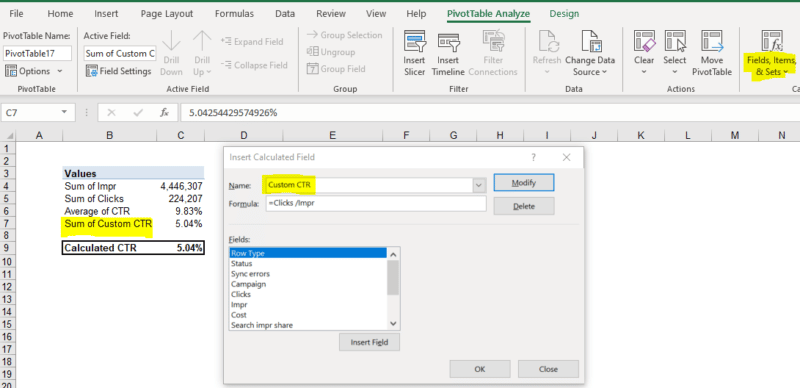Click Collapse Field
This screenshot has height=388, width=800.
[x=255, y=65]
